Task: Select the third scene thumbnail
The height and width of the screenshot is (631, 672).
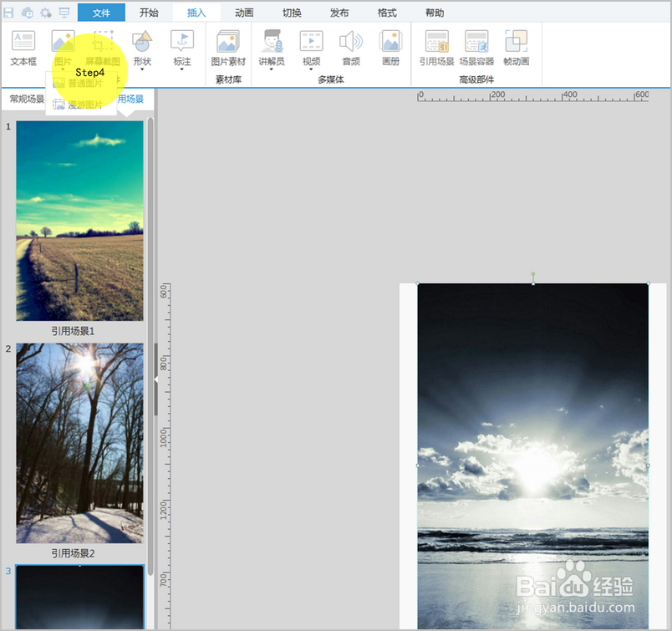Action: 79,597
